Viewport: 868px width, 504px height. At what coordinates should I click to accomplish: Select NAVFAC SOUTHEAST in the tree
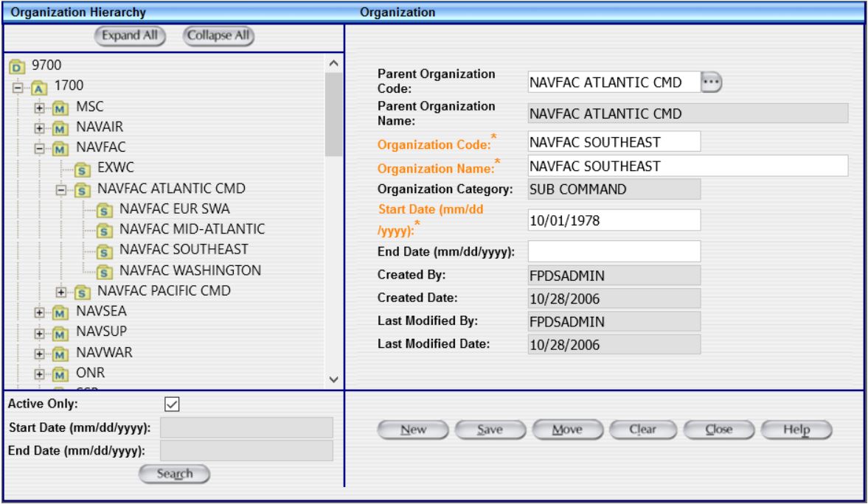pyautogui.click(x=184, y=250)
